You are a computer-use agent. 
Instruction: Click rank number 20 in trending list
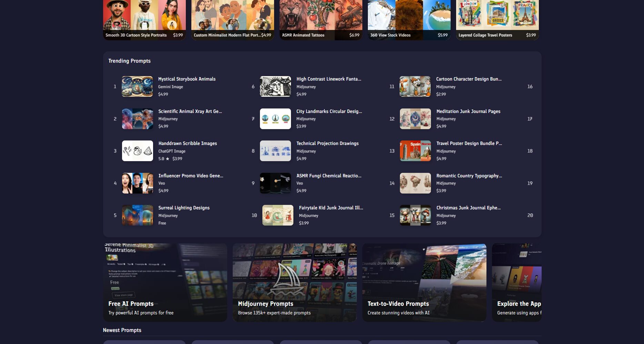pyautogui.click(x=530, y=215)
